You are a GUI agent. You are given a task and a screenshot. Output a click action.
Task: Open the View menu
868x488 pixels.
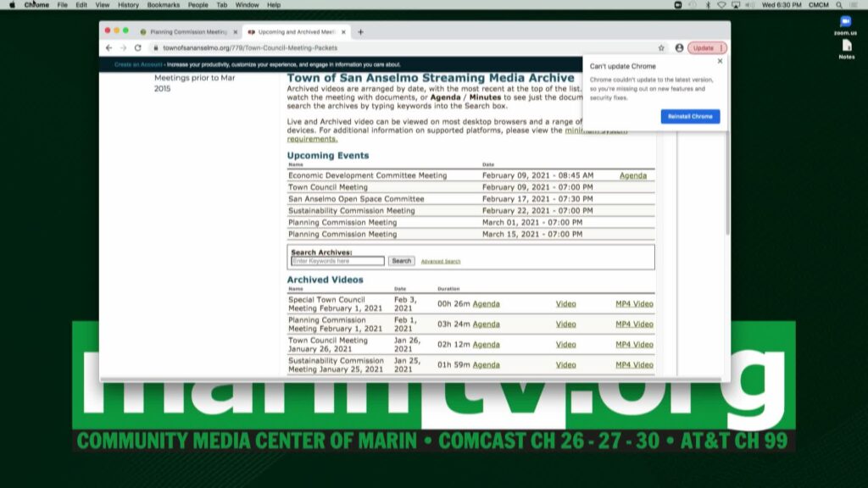103,5
